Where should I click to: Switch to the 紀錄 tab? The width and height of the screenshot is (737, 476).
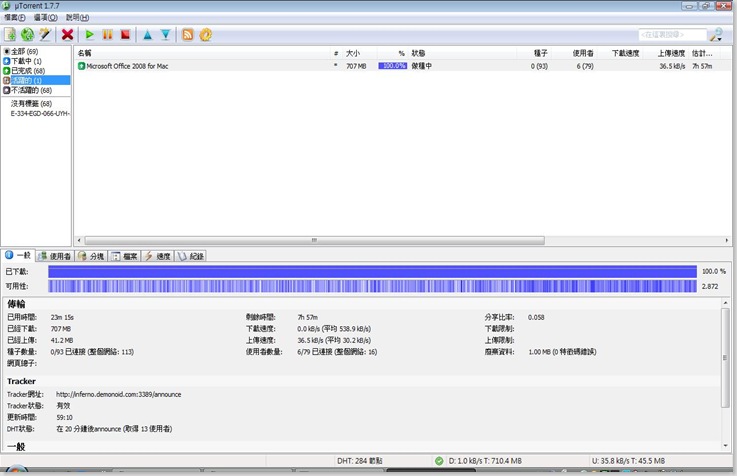(x=191, y=256)
